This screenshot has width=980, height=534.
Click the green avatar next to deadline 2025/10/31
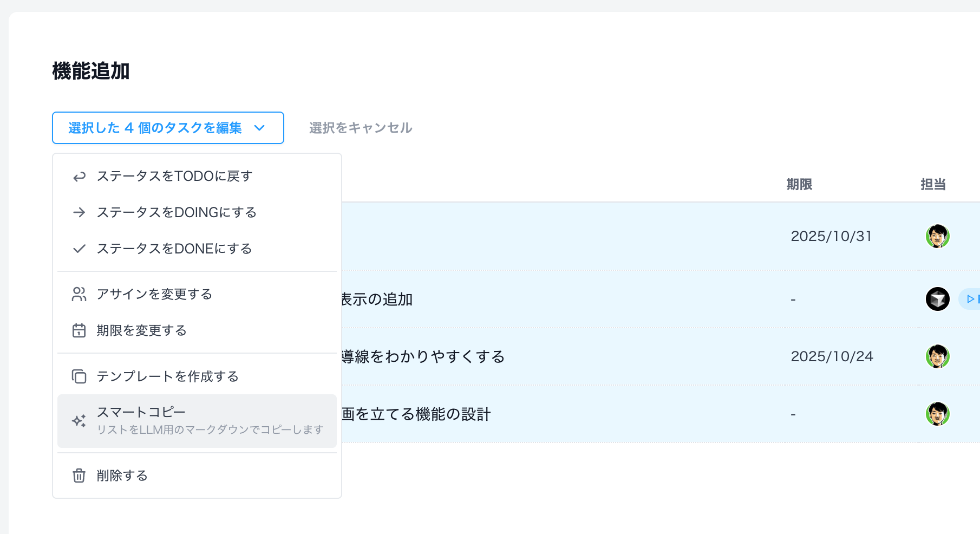coord(937,236)
